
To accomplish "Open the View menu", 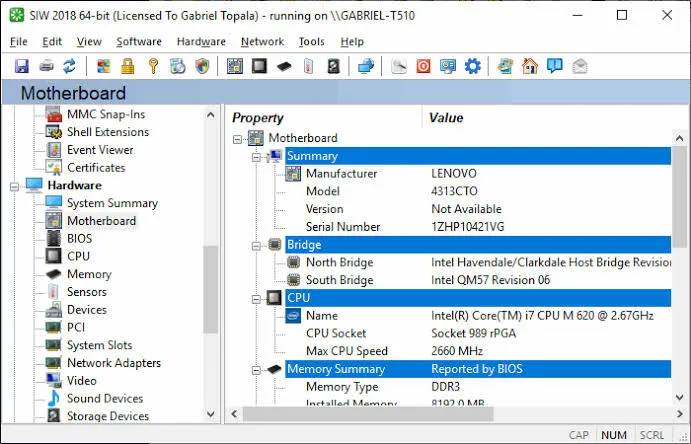I will pyautogui.click(x=89, y=41).
